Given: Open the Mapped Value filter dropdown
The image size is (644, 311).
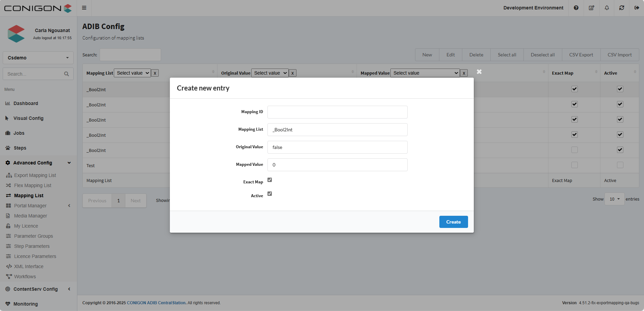Looking at the screenshot, I should click(425, 73).
